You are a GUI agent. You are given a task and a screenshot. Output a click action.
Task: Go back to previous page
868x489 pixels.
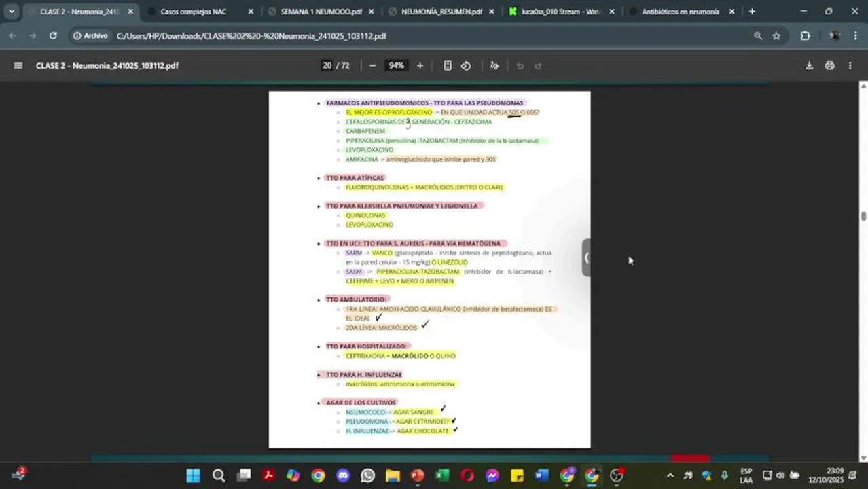tap(12, 36)
